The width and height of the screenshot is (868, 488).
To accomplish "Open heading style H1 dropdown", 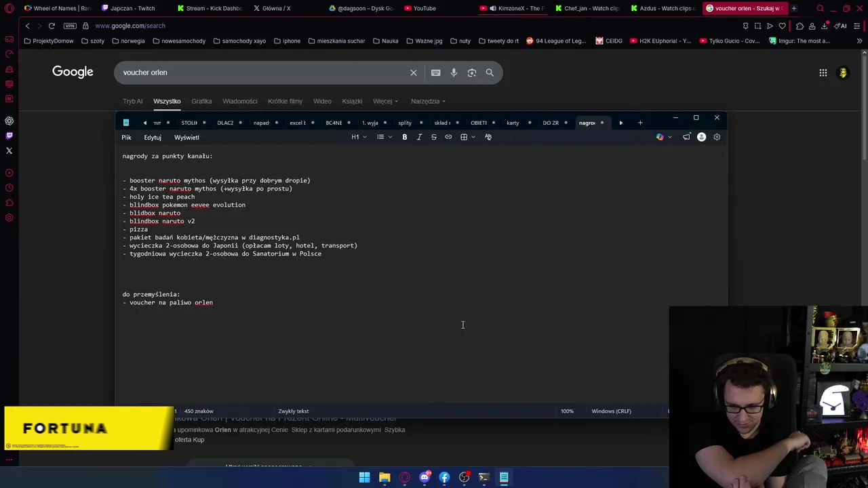I will coord(359,137).
